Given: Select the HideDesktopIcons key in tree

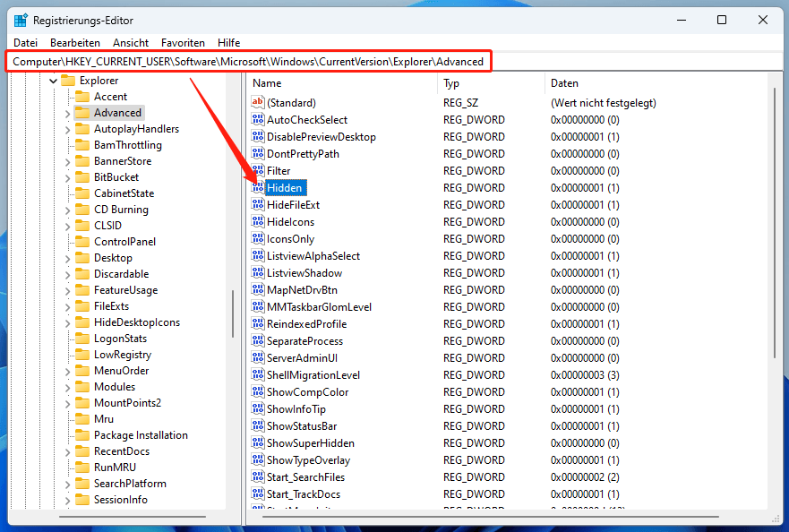Looking at the screenshot, I should tap(137, 322).
